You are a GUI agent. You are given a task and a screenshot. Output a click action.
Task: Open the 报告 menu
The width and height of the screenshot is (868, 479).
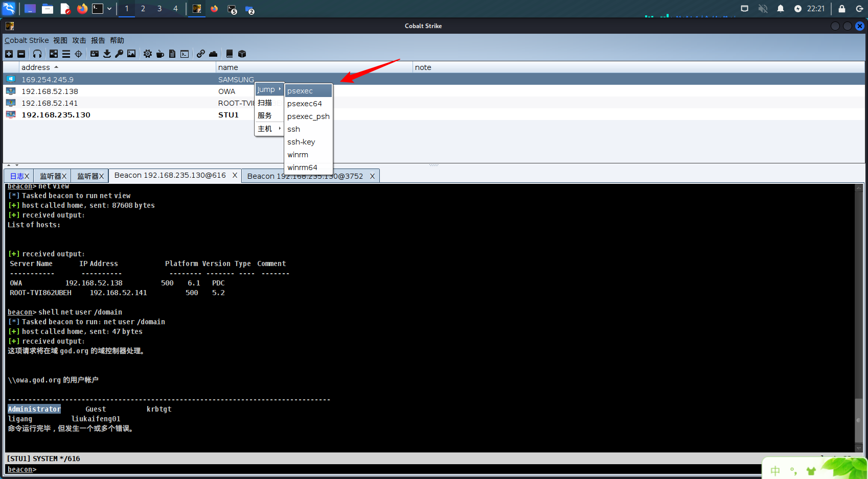pos(98,40)
